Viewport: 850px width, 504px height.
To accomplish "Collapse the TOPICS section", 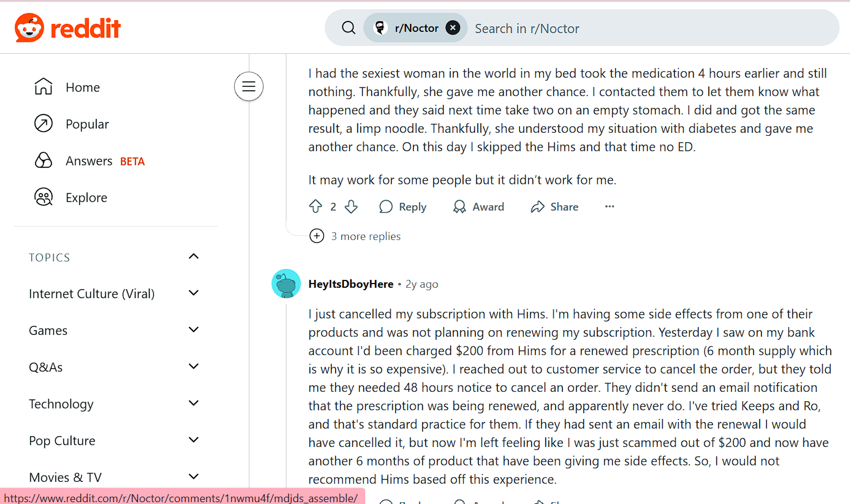I will click(194, 257).
